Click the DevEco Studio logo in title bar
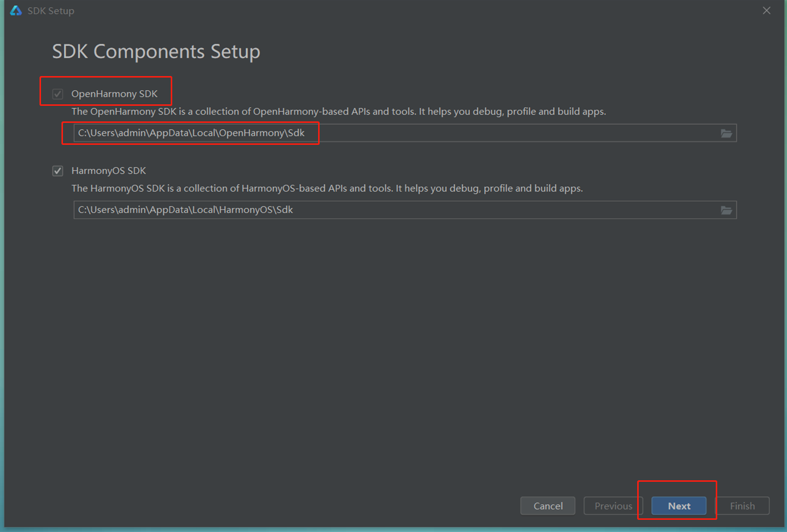The height and width of the screenshot is (532, 787). point(16,11)
